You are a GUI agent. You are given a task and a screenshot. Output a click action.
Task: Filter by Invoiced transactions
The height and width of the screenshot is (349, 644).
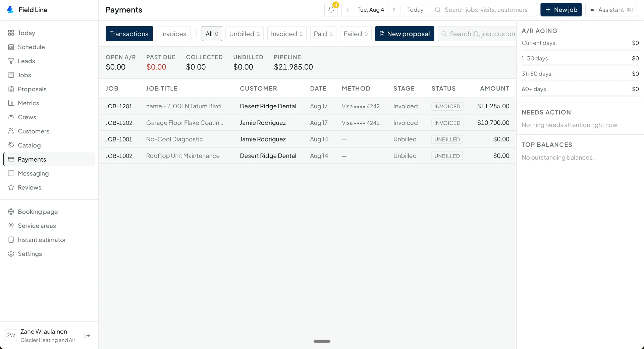click(x=287, y=34)
